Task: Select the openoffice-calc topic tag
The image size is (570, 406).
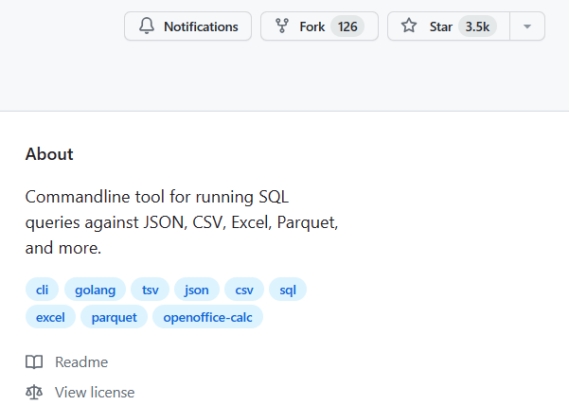Action: tap(208, 317)
